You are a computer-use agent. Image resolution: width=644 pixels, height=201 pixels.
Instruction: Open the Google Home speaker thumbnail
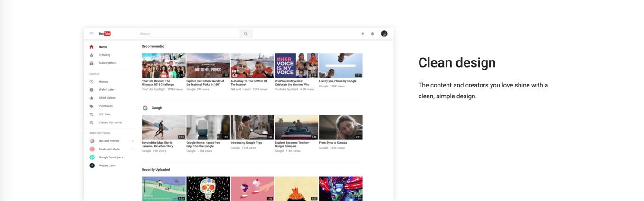[208, 127]
